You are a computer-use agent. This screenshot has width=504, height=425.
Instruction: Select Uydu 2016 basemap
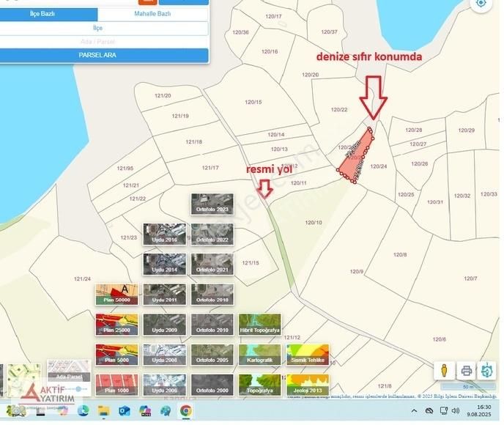pyautogui.click(x=165, y=234)
